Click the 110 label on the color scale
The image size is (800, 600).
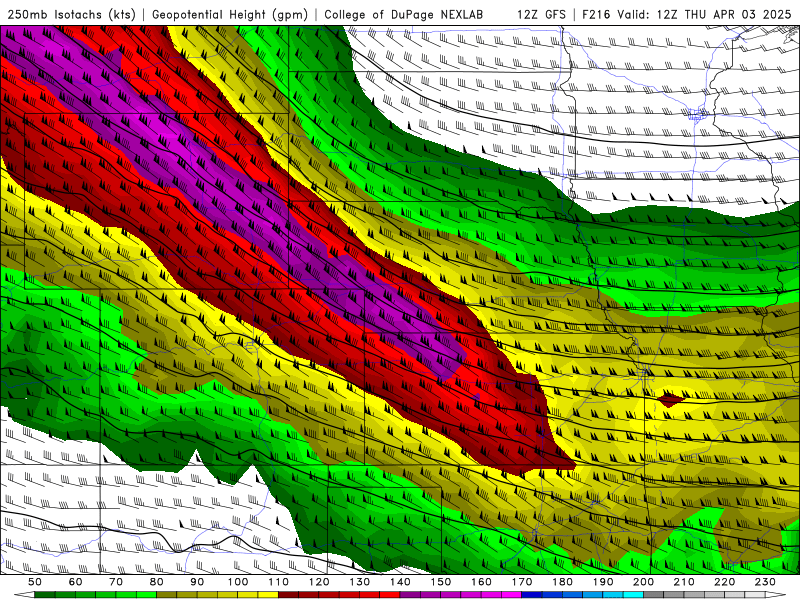278,582
